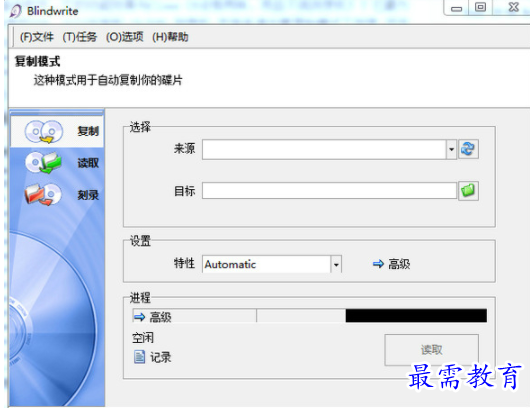Select the 复制 copy mode icon
The height and width of the screenshot is (408, 530).
coord(44,131)
